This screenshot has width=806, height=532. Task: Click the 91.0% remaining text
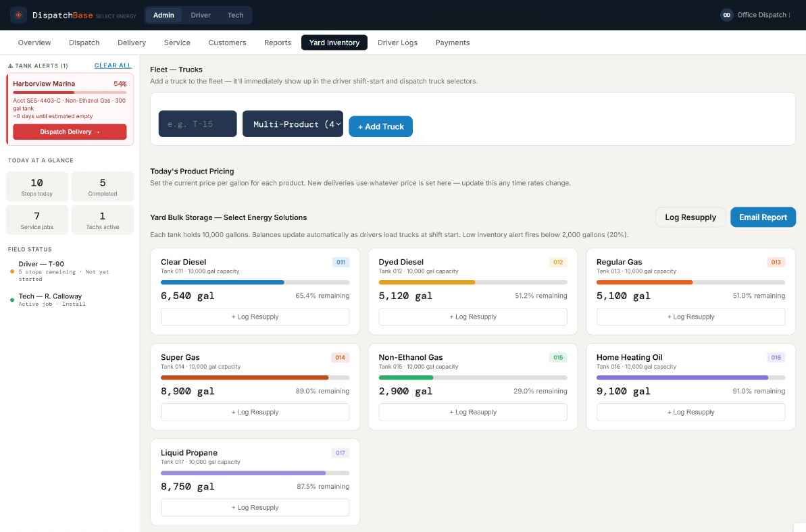pos(759,392)
